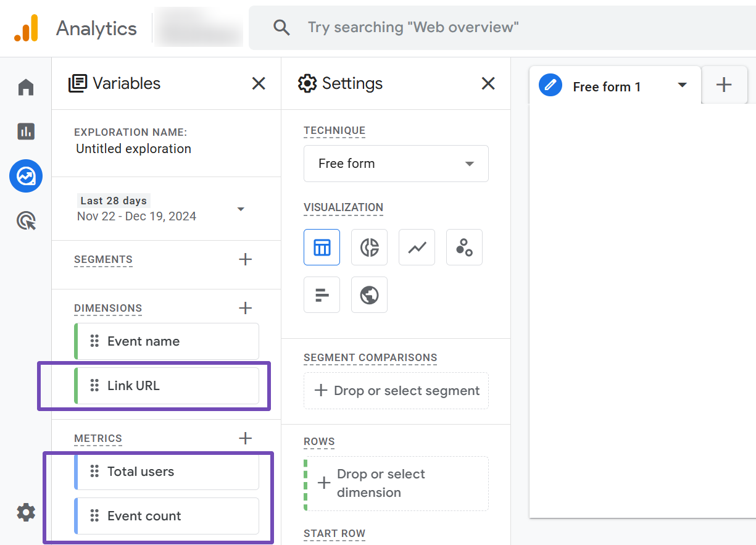Close the Variables panel
Image resolution: width=756 pixels, height=545 pixels.
click(259, 83)
